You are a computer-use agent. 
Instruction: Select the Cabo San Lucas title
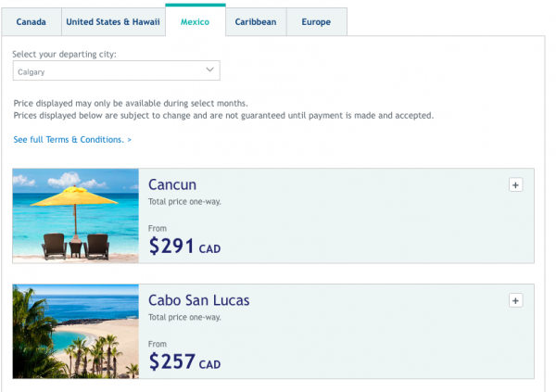[x=199, y=300]
